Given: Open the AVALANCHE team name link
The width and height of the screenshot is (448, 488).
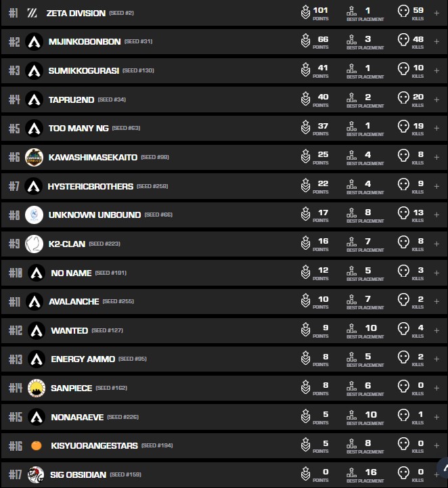Looking at the screenshot, I should (x=74, y=301).
